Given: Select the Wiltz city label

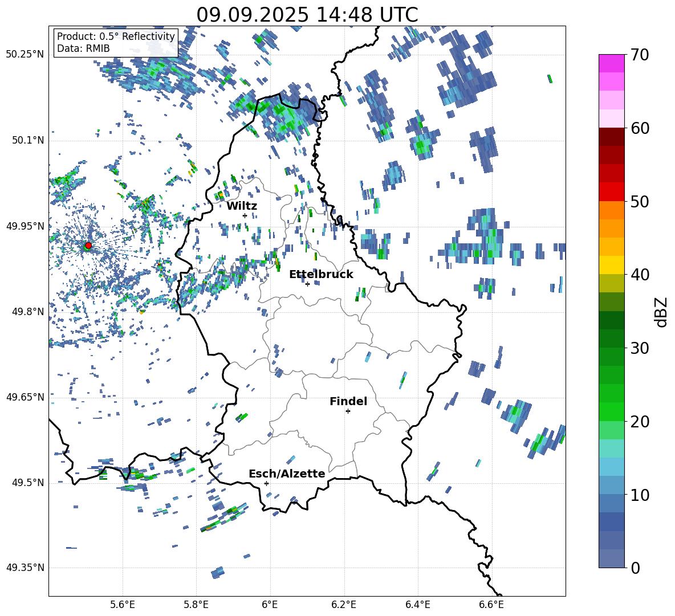Looking at the screenshot, I should [x=242, y=206].
